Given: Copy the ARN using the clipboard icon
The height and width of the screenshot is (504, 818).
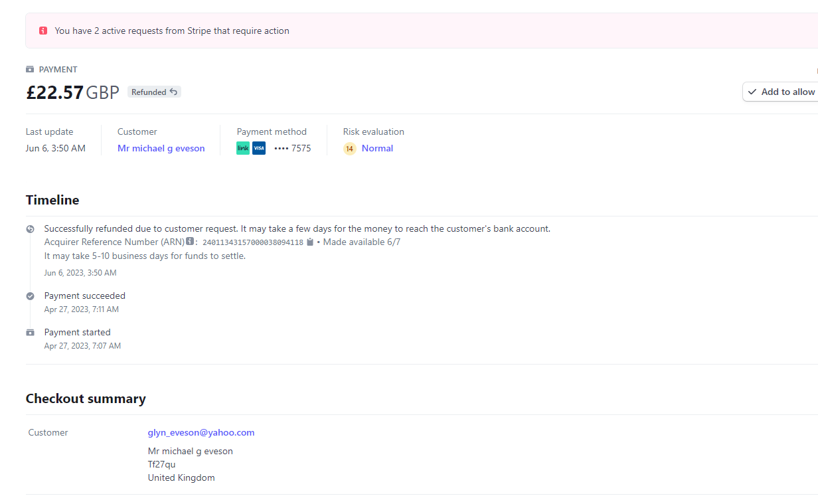Looking at the screenshot, I should point(310,242).
